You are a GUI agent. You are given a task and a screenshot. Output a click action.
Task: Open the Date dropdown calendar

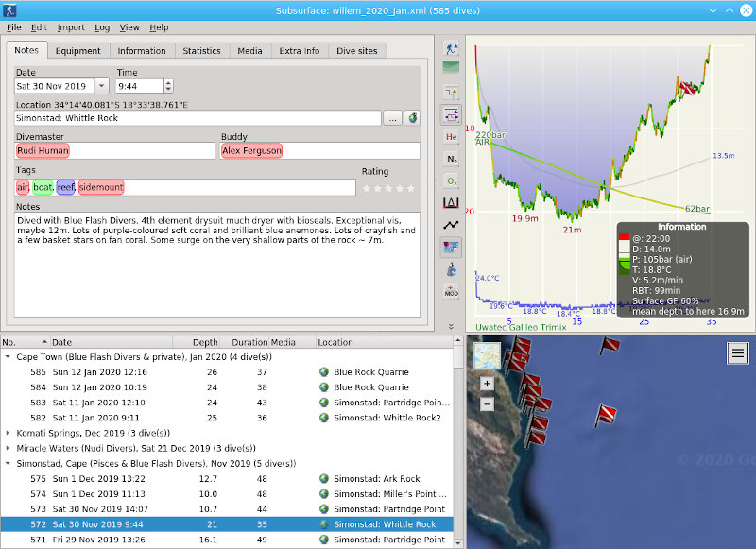[x=102, y=86]
